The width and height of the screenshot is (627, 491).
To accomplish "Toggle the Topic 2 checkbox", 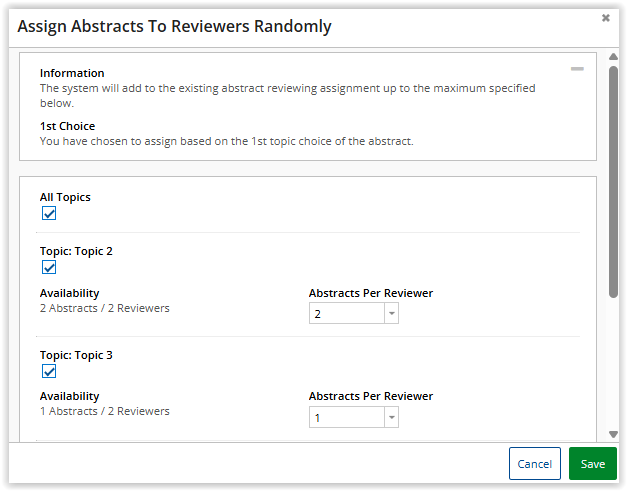I will [49, 267].
